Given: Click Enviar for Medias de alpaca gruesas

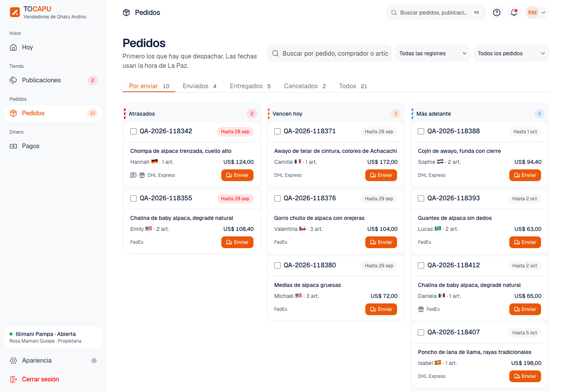Looking at the screenshot, I should 381,309.
